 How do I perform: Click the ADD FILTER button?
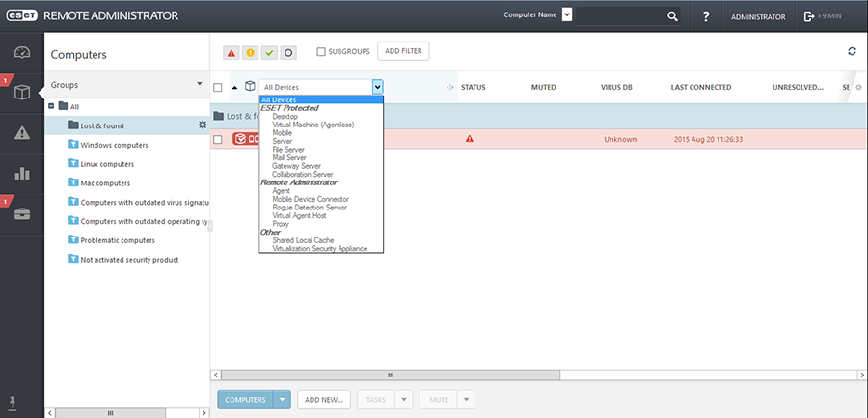pos(403,51)
